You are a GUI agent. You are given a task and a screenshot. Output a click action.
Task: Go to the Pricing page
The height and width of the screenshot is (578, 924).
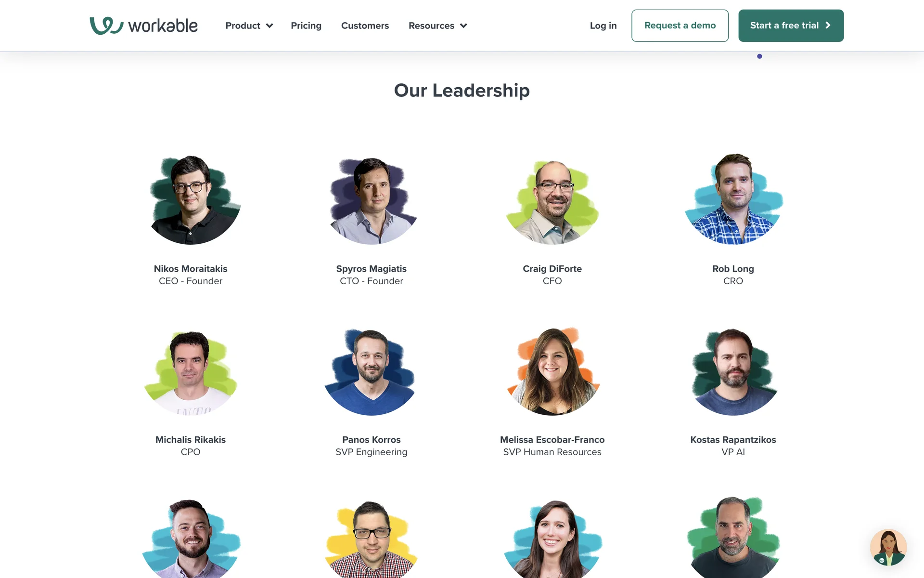coord(306,26)
